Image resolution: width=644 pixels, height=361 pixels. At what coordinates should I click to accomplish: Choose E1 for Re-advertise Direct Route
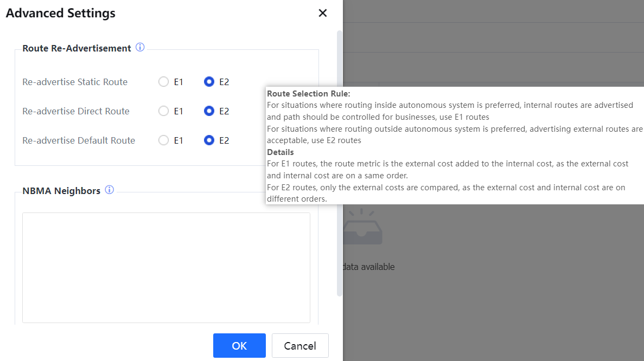(x=163, y=111)
